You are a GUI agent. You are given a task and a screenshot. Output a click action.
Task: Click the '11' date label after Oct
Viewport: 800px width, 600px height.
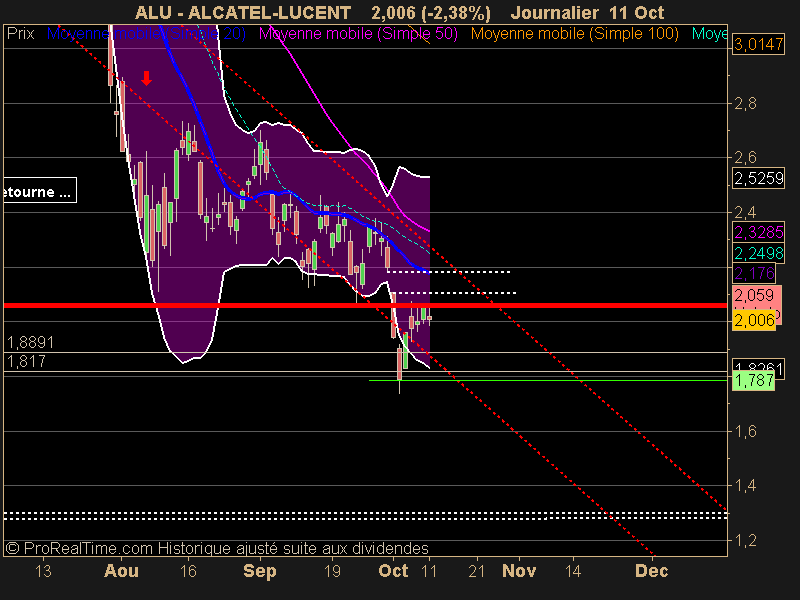point(429,571)
